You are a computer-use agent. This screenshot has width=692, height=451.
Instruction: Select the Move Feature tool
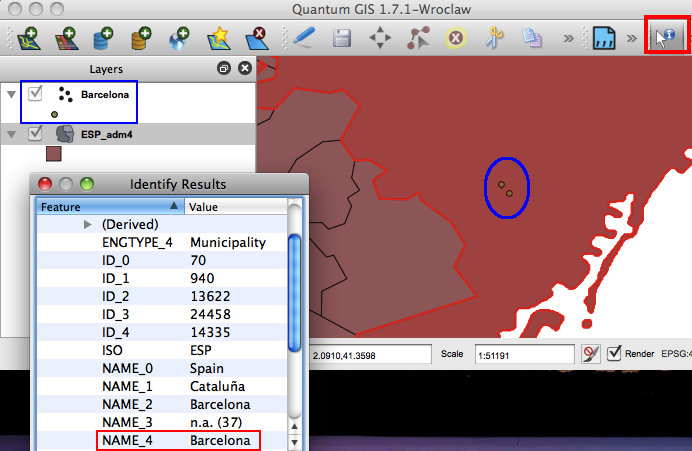[380, 38]
